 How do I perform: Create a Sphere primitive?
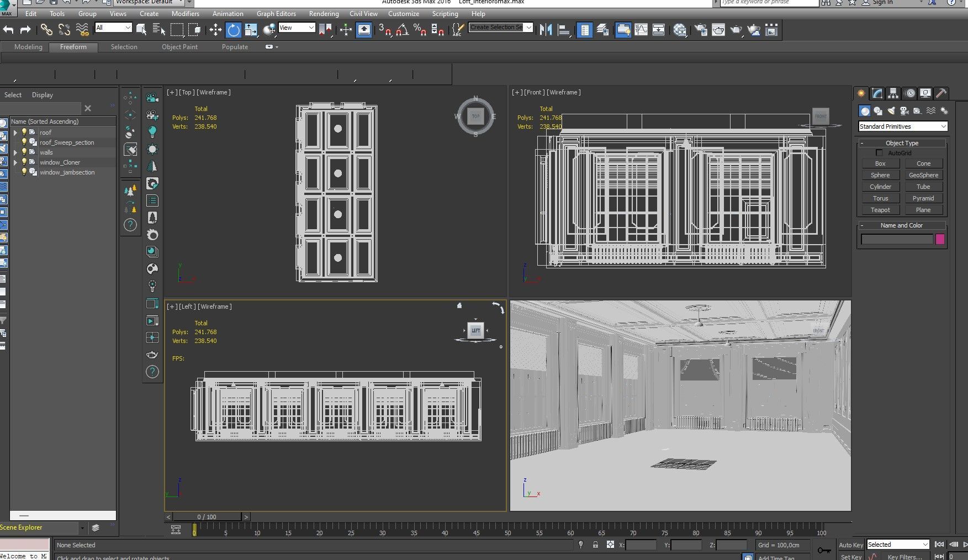[880, 175]
